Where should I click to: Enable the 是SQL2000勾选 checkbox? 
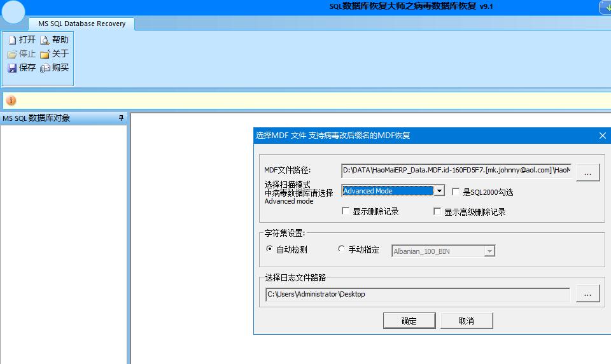pyautogui.click(x=456, y=192)
